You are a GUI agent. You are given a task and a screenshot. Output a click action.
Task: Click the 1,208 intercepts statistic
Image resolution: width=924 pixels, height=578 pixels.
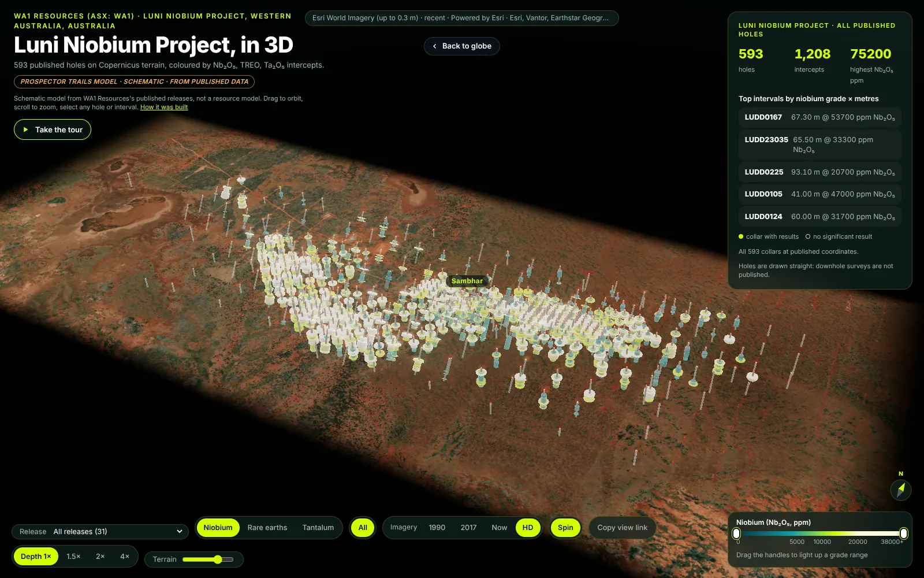coord(812,60)
